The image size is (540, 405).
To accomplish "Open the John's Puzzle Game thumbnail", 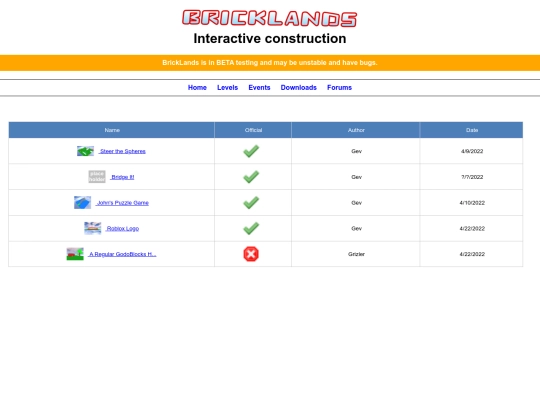I will (x=82, y=202).
